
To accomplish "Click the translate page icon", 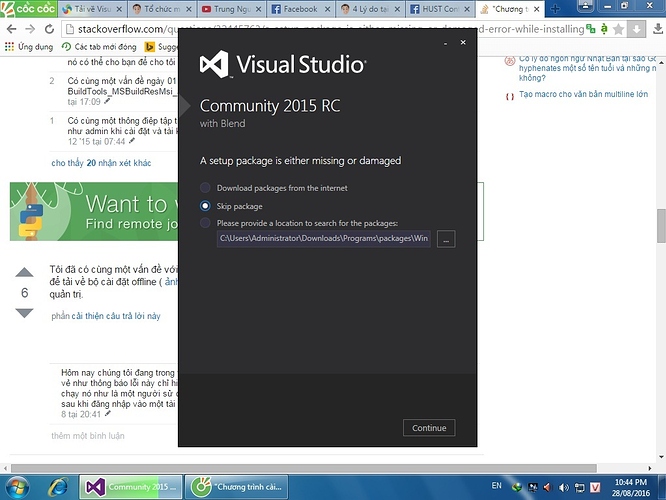I will 591,29.
